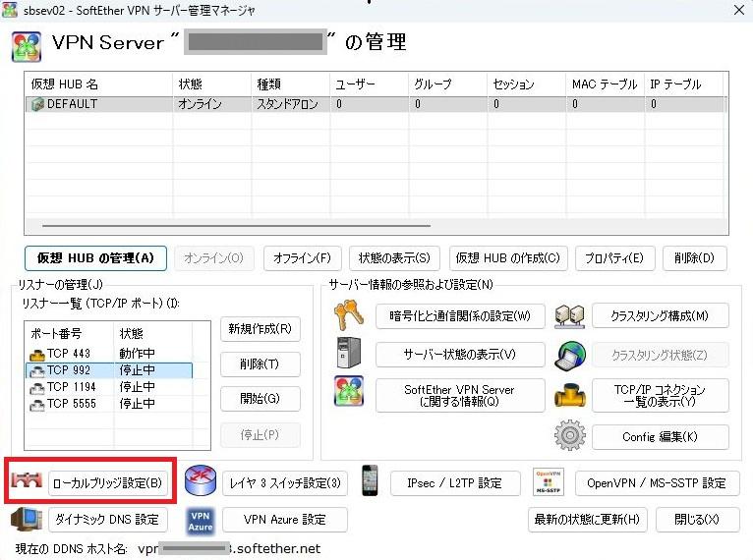Click the SoftEther logo icon beside server info

[x=349, y=391]
